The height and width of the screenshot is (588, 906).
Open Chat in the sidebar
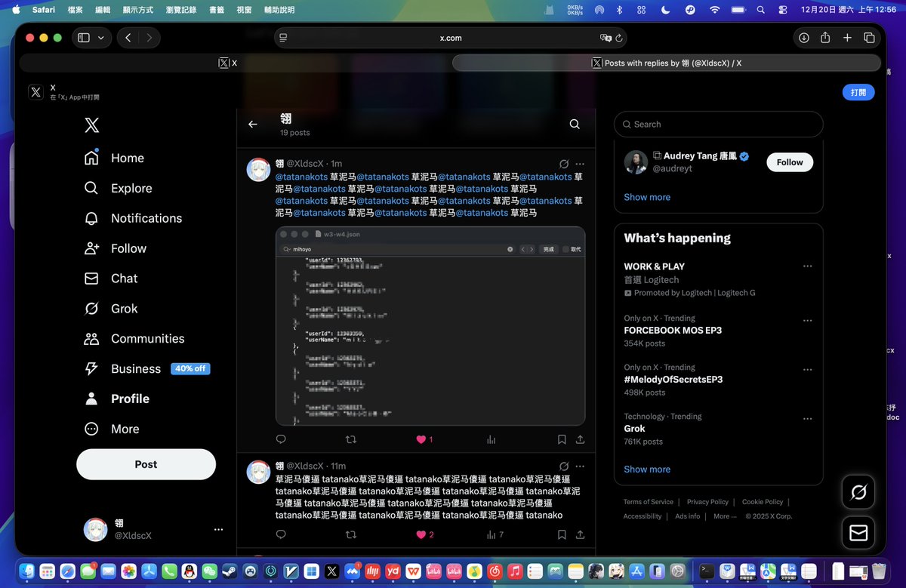(x=111, y=279)
